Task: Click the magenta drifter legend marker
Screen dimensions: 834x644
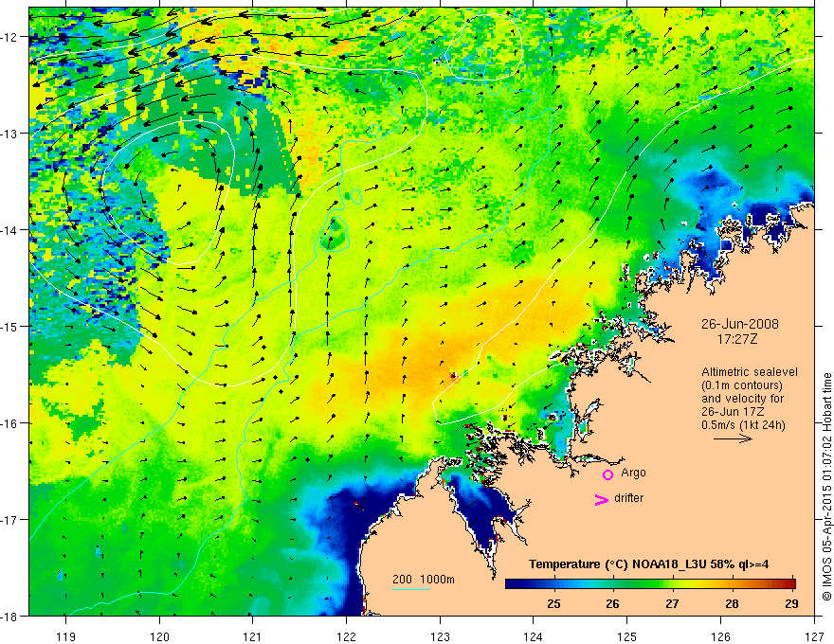Action: tap(602, 499)
